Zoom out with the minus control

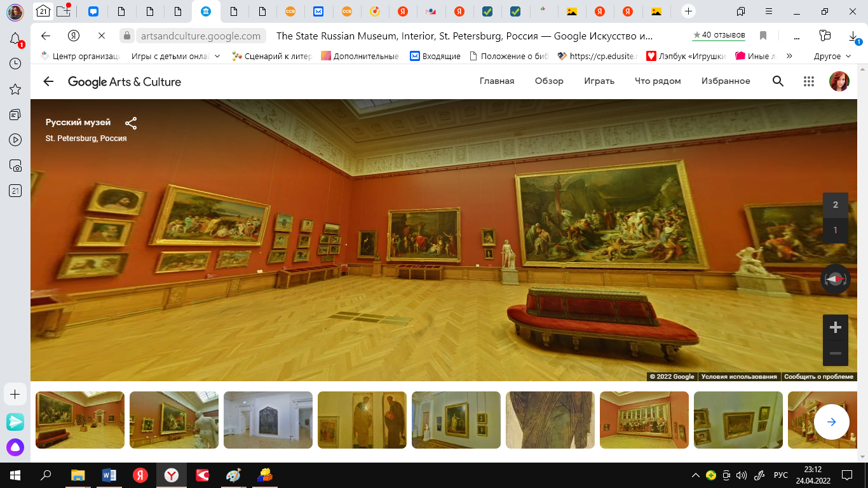pyautogui.click(x=836, y=353)
